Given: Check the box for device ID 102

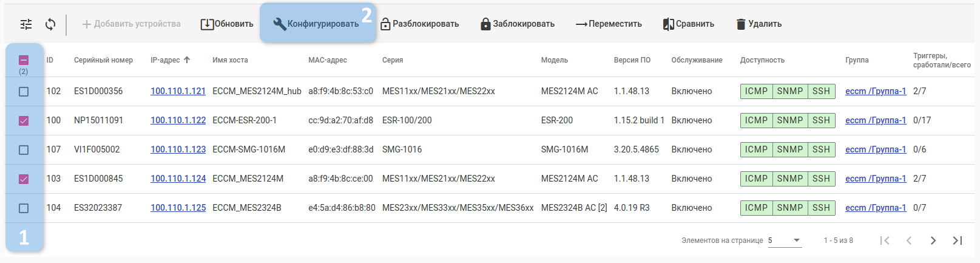Looking at the screenshot, I should pyautogui.click(x=24, y=92).
